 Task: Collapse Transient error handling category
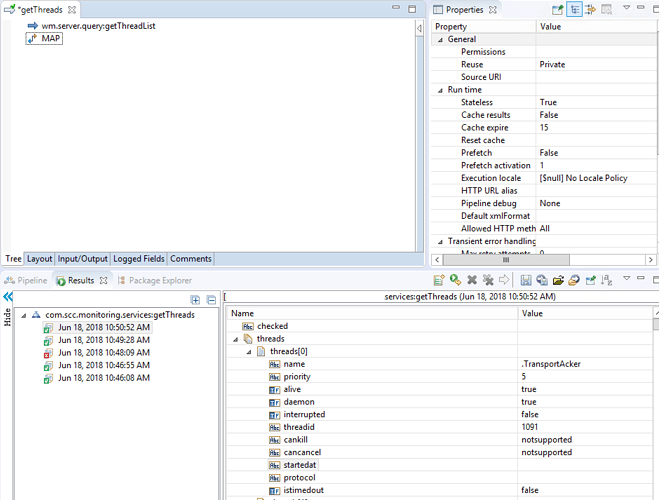(x=440, y=242)
